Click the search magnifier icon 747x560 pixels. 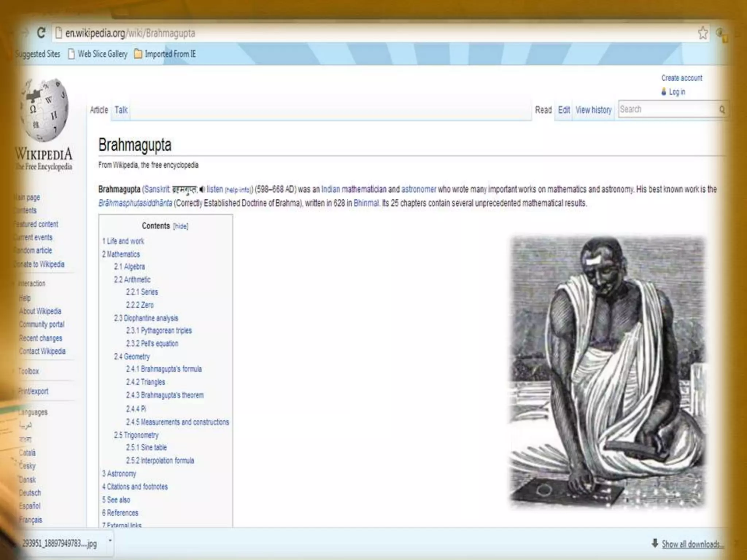coord(722,109)
